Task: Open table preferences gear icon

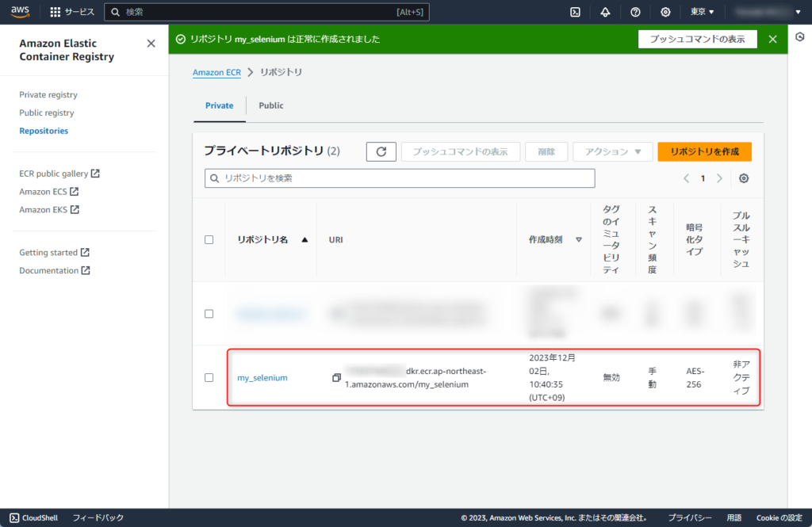Action: click(744, 178)
